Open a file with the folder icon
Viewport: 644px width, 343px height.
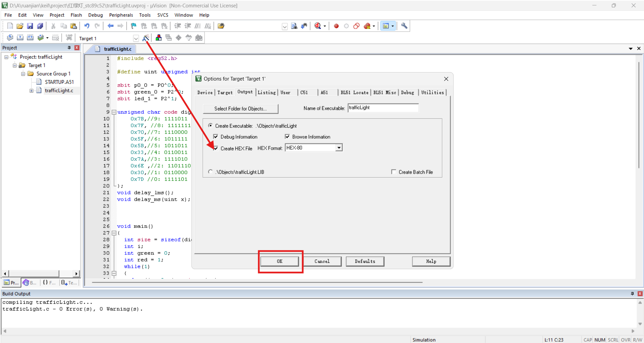coord(20,26)
